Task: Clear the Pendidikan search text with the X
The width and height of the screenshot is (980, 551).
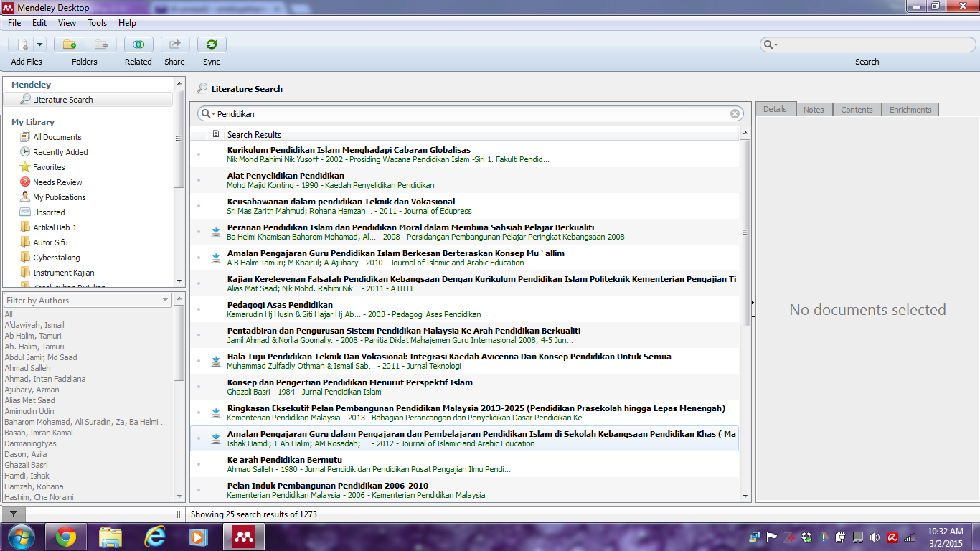Action: (735, 113)
